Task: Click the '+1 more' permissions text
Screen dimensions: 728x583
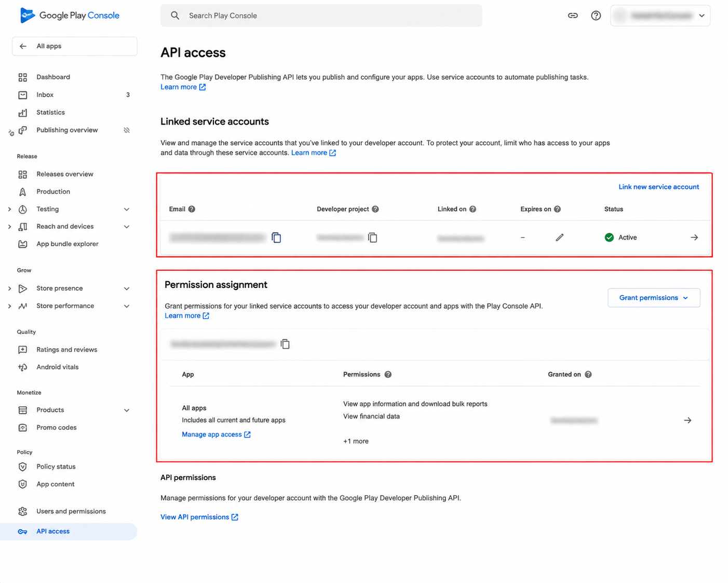Action: pyautogui.click(x=356, y=441)
